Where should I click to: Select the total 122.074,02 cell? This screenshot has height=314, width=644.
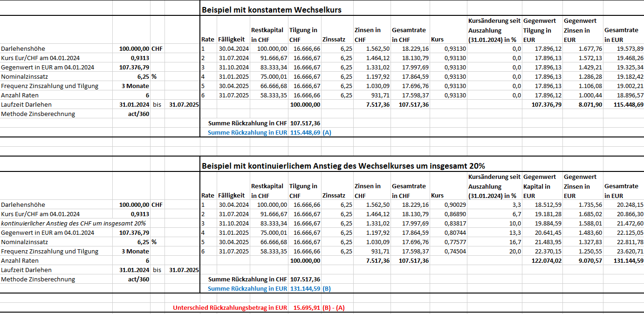click(547, 260)
